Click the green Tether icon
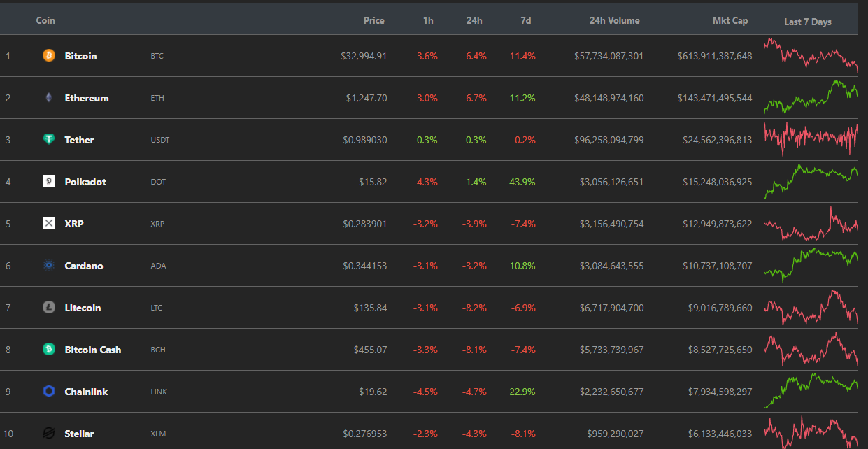Viewport: 868px width, 449px height. [49, 140]
